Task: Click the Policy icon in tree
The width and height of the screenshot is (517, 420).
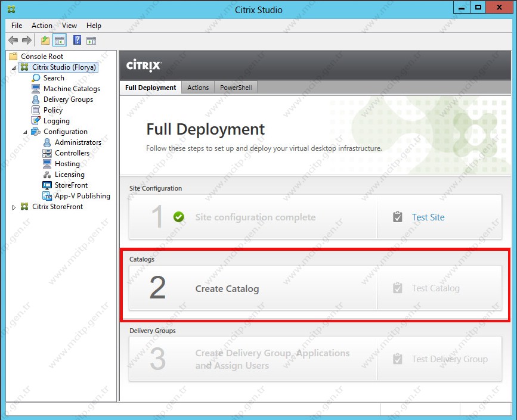Action: click(36, 110)
